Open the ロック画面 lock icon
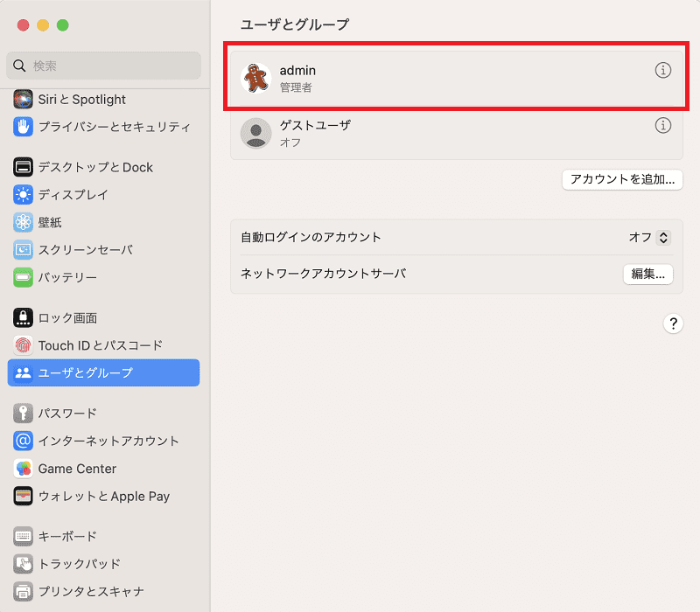700x612 pixels. pyautogui.click(x=23, y=317)
